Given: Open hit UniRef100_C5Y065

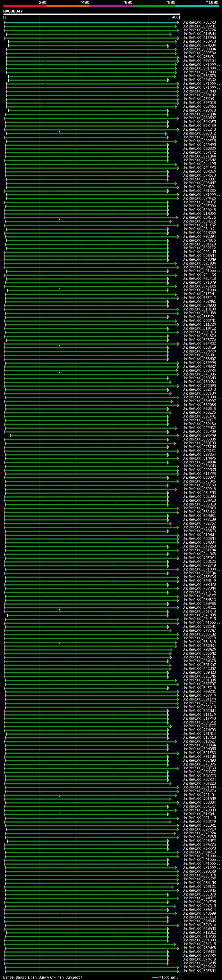Looking at the screenshot, I should (x=199, y=106).
